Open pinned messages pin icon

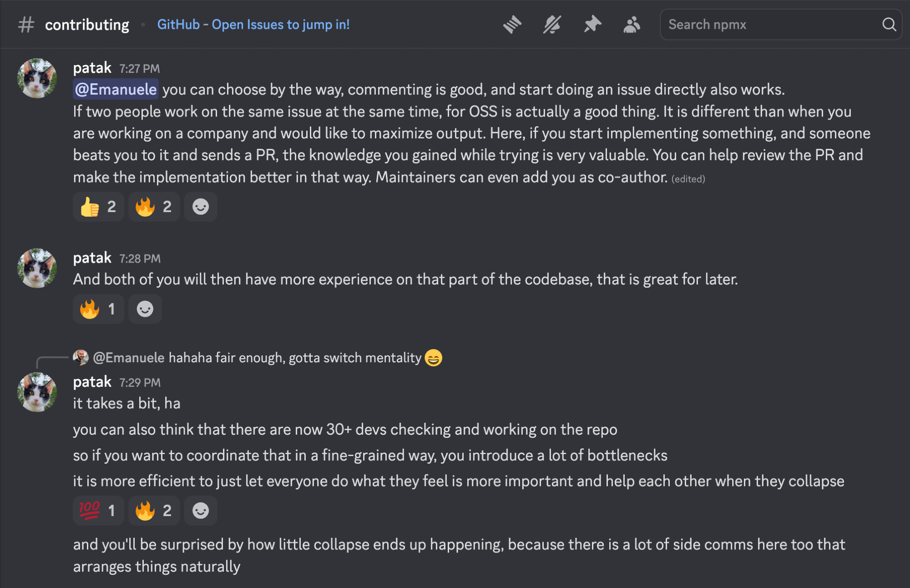pos(592,25)
